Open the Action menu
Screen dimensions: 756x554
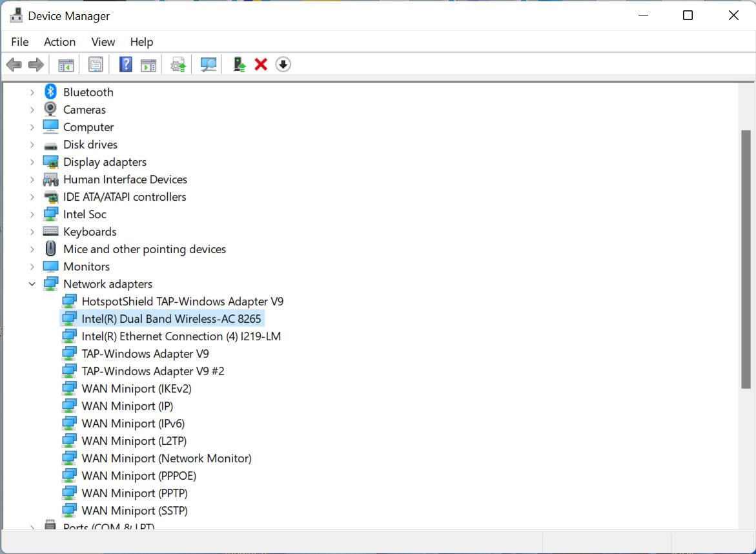[59, 42]
